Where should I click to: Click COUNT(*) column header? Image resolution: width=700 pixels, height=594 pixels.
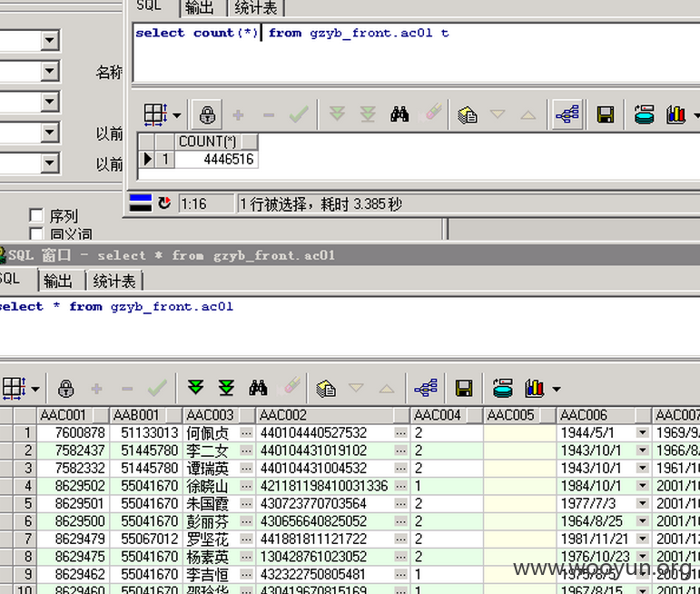tap(216, 142)
